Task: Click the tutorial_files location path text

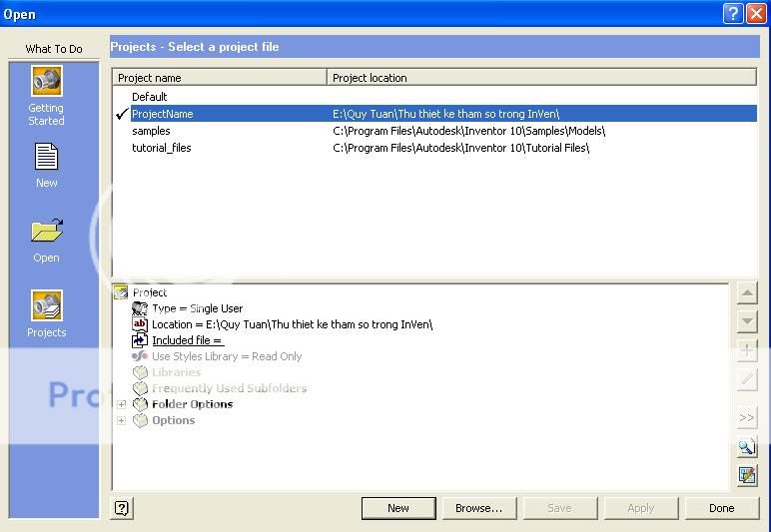Action: coord(460,148)
